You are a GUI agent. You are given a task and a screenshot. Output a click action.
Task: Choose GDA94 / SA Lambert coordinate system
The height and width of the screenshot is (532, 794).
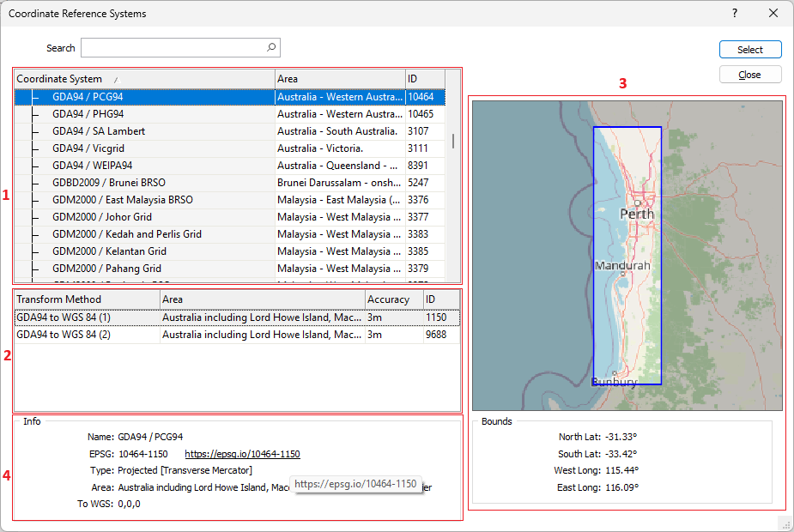pos(98,131)
